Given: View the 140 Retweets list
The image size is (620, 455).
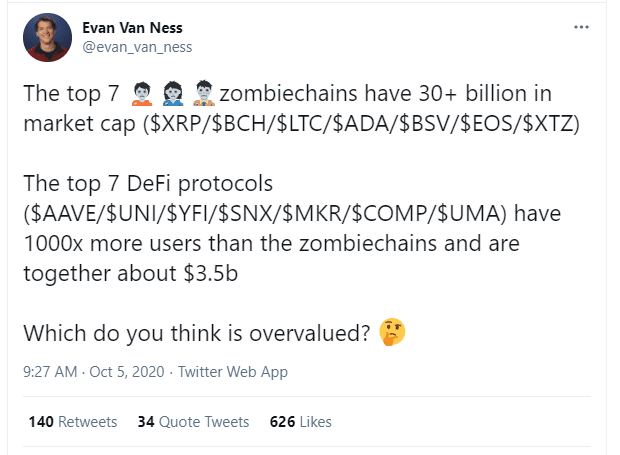Looking at the screenshot, I should point(73,422).
